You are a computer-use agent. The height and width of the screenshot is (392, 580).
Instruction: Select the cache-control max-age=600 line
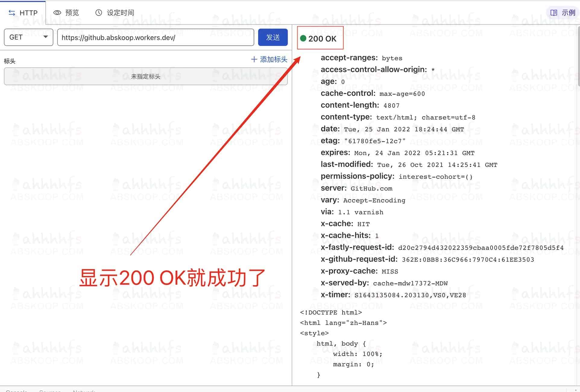373,93
